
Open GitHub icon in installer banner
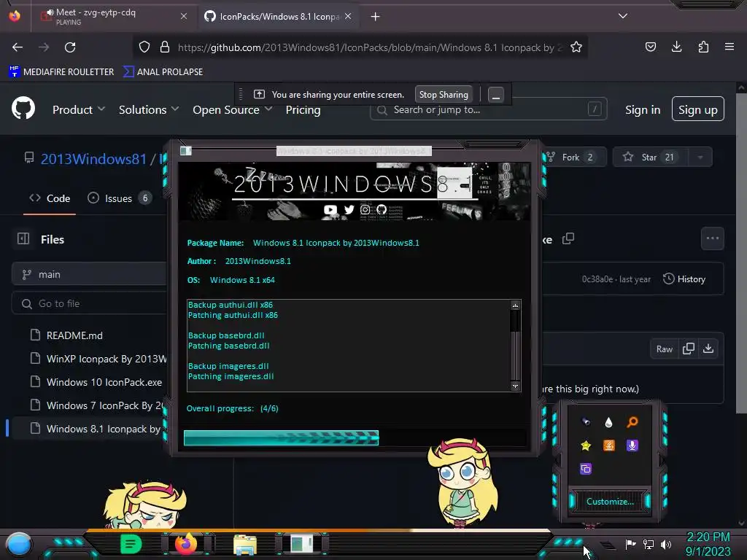[x=382, y=209]
